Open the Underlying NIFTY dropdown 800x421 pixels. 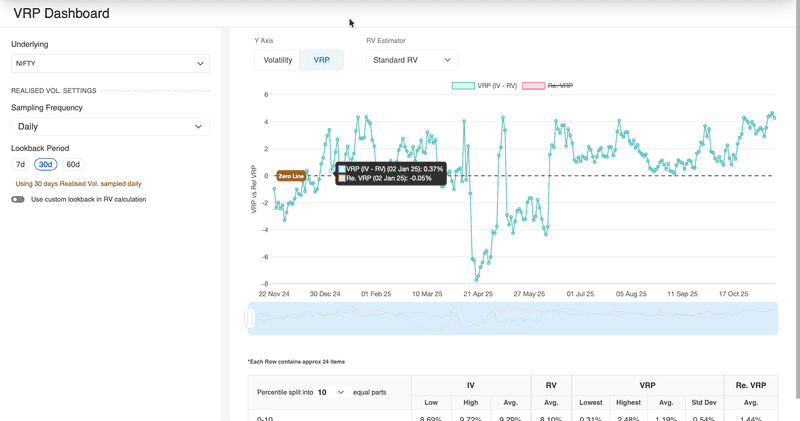[110, 63]
